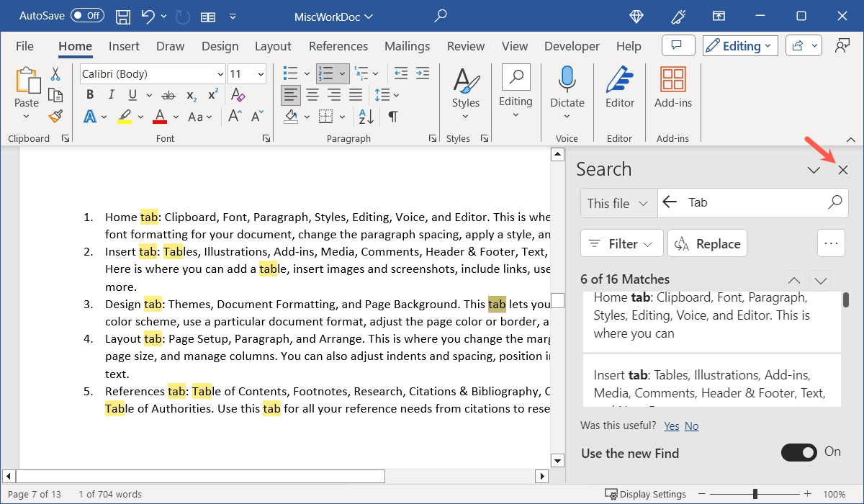Open the Filter dropdown in Search pane
This screenshot has width=864, height=504.
621,243
